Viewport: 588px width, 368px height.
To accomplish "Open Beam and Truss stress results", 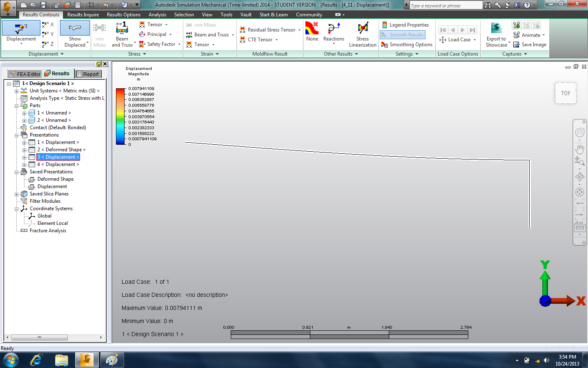I will pyautogui.click(x=122, y=34).
